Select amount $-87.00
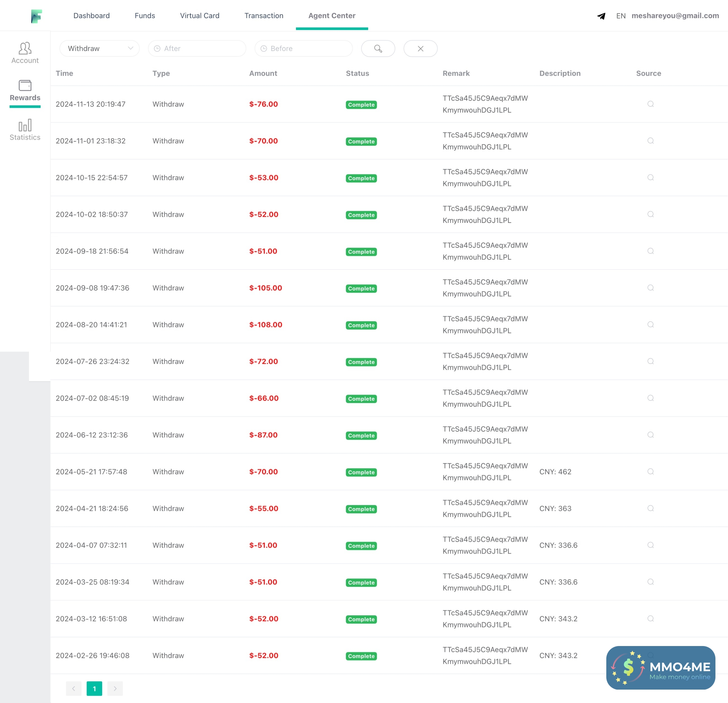 coord(263,435)
